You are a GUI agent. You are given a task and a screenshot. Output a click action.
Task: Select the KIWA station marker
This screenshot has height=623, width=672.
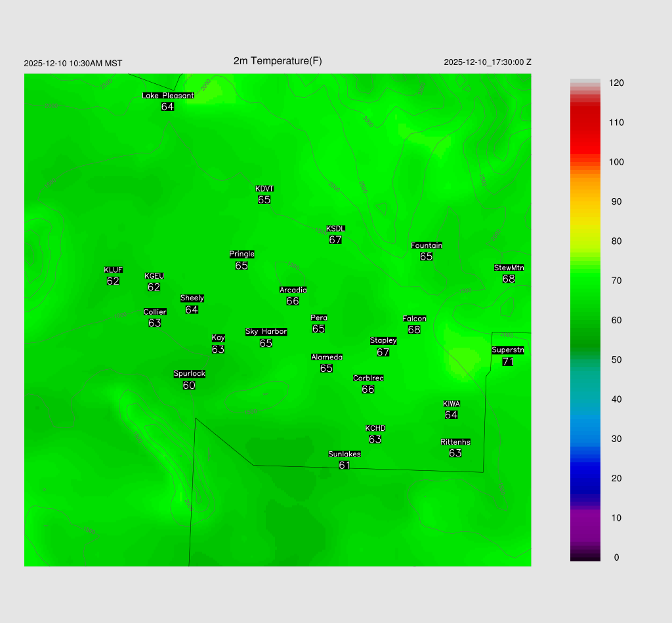point(451,409)
